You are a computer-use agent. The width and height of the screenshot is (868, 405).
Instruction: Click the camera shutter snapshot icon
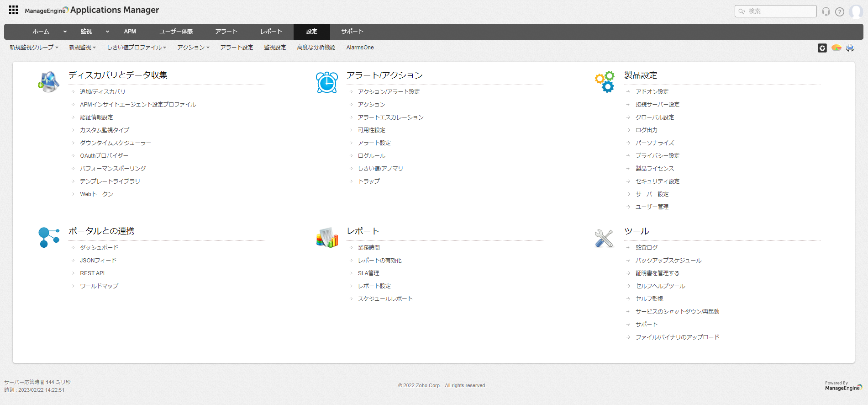coord(822,48)
